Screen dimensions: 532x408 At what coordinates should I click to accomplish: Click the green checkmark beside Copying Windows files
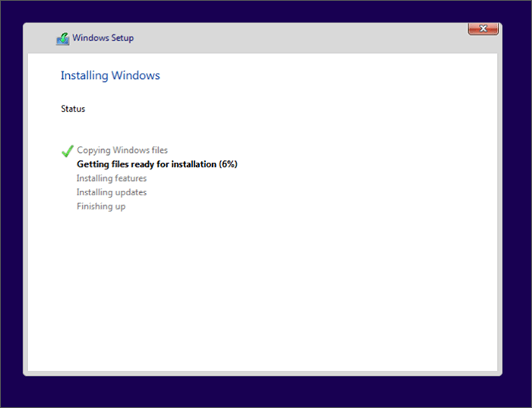pos(68,151)
